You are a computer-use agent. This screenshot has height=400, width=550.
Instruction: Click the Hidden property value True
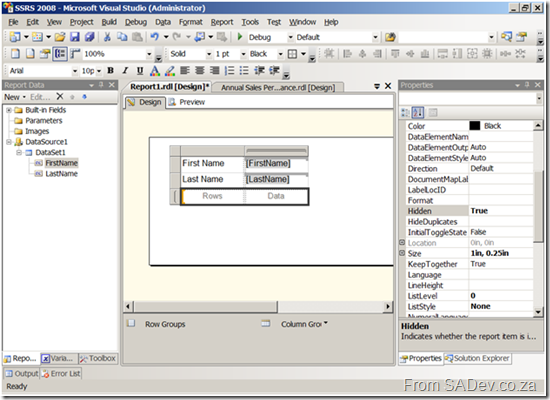(501, 211)
